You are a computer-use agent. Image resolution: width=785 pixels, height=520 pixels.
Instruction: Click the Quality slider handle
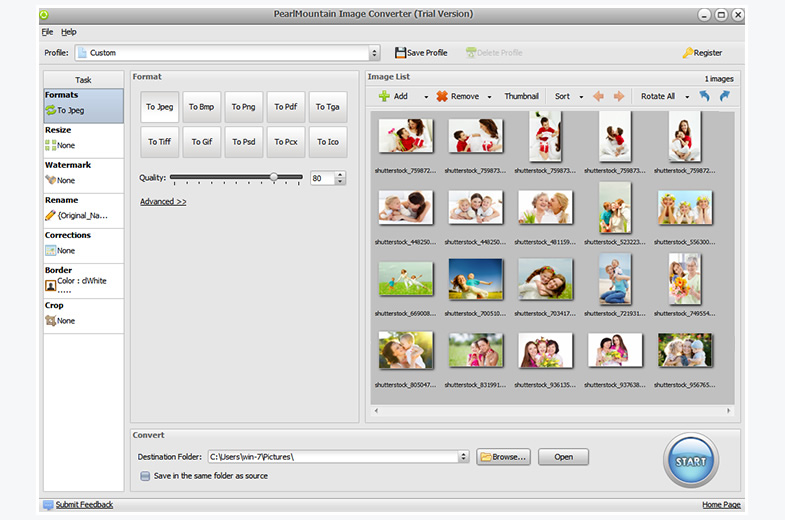[x=274, y=178]
